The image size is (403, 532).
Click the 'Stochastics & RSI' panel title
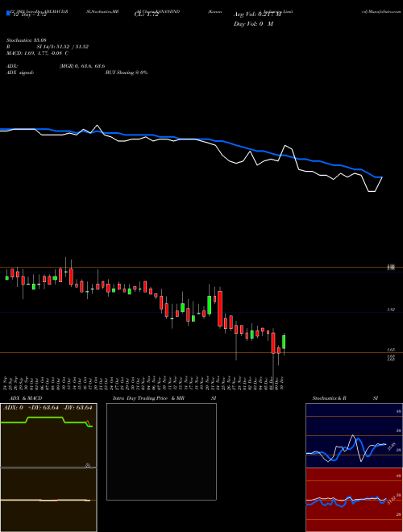pos(345,398)
